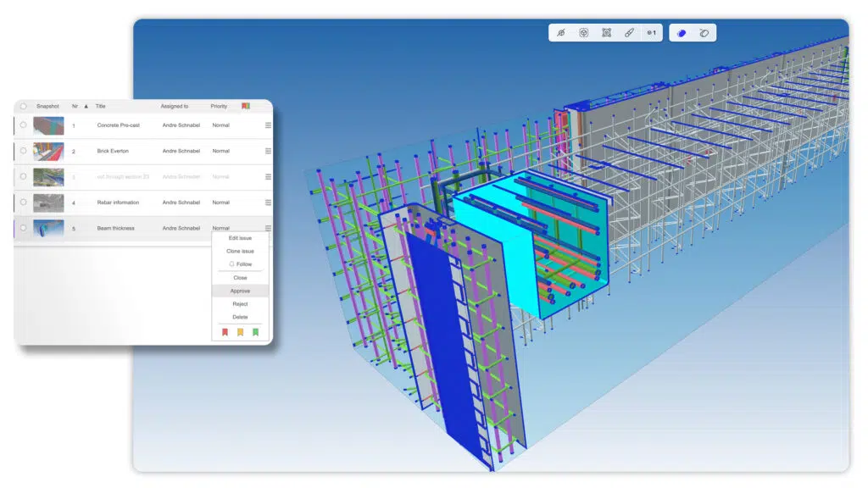Click Edit issue in the popup menu
Screen dimensions: 868x488
(x=240, y=238)
